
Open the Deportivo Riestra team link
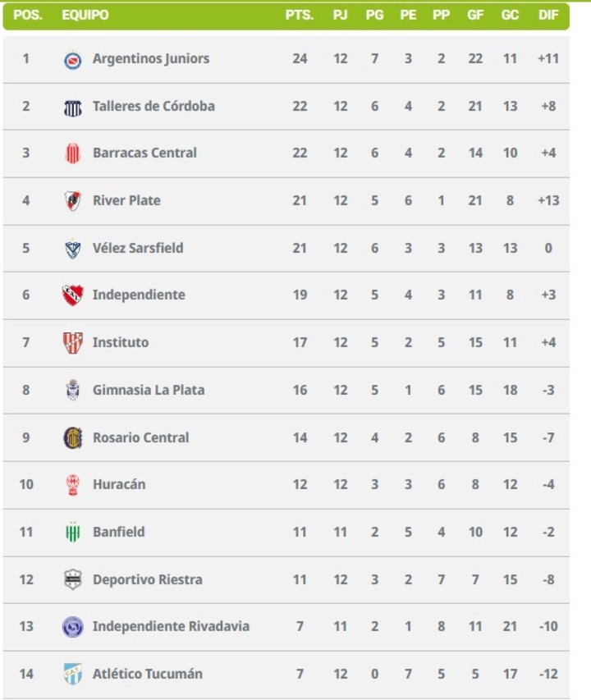147,579
